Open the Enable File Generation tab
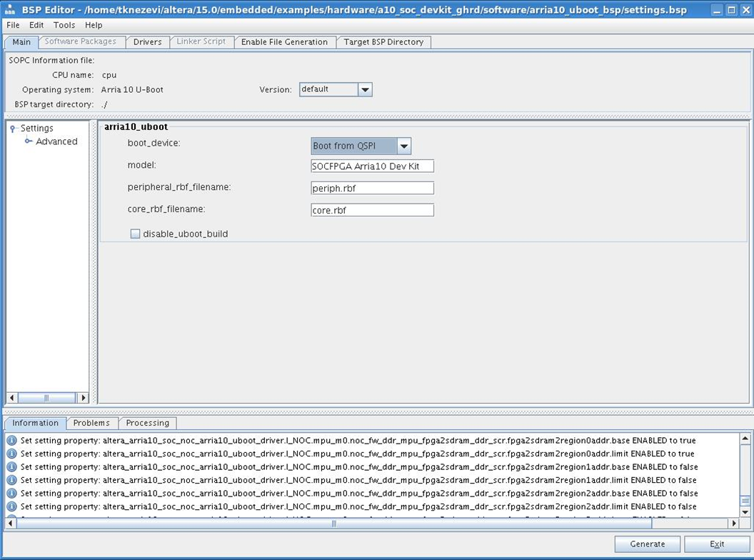 point(284,42)
